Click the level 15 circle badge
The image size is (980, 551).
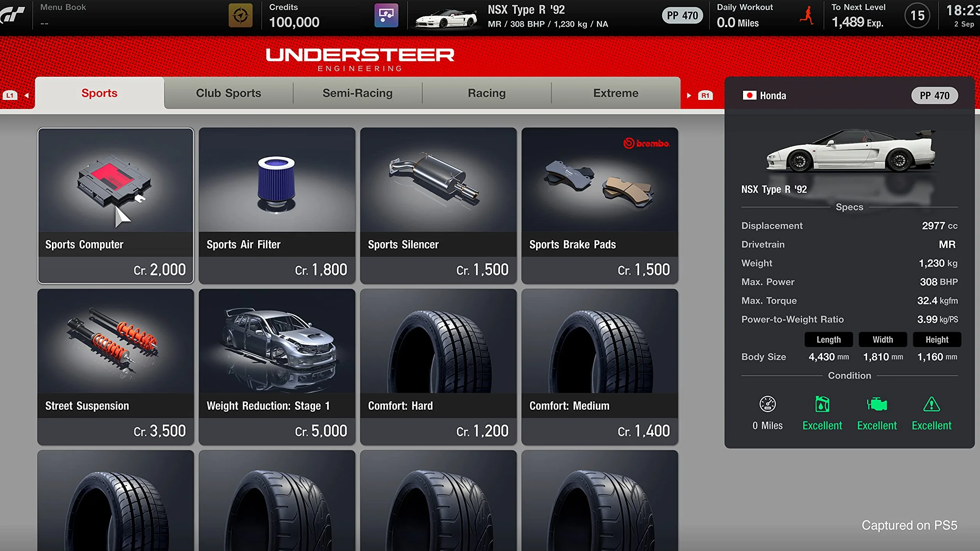[917, 16]
